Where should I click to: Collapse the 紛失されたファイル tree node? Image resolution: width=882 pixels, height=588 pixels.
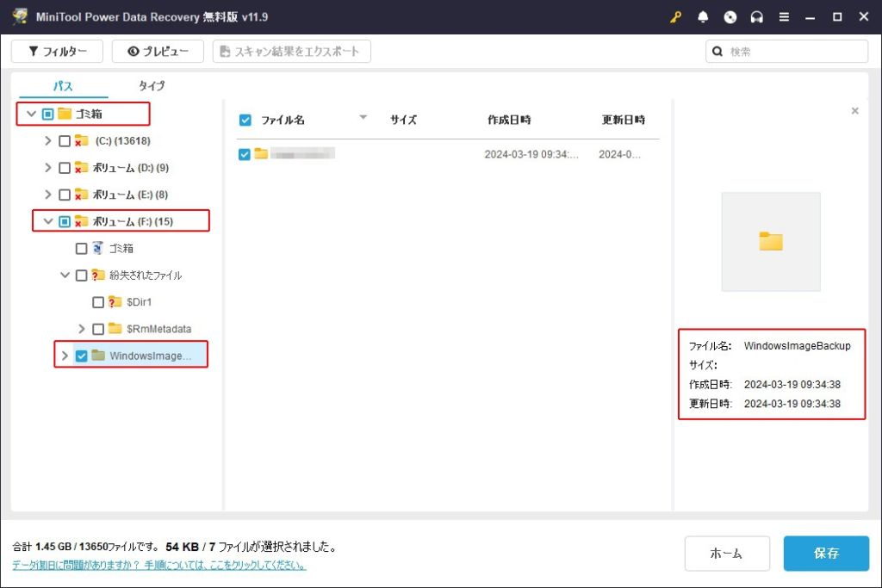click(x=65, y=275)
